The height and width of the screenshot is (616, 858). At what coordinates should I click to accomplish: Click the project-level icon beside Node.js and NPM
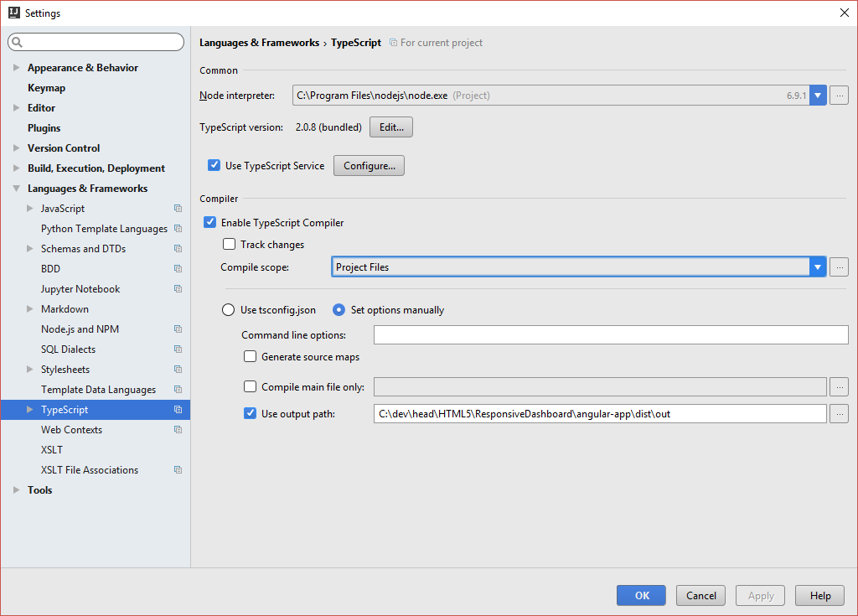point(178,329)
